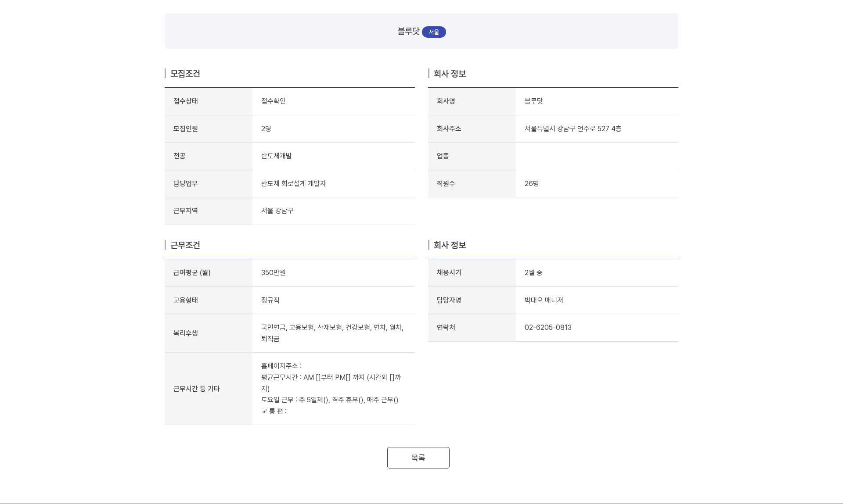
Task: Select the 2월 중 hiring period value
Action: point(533,272)
